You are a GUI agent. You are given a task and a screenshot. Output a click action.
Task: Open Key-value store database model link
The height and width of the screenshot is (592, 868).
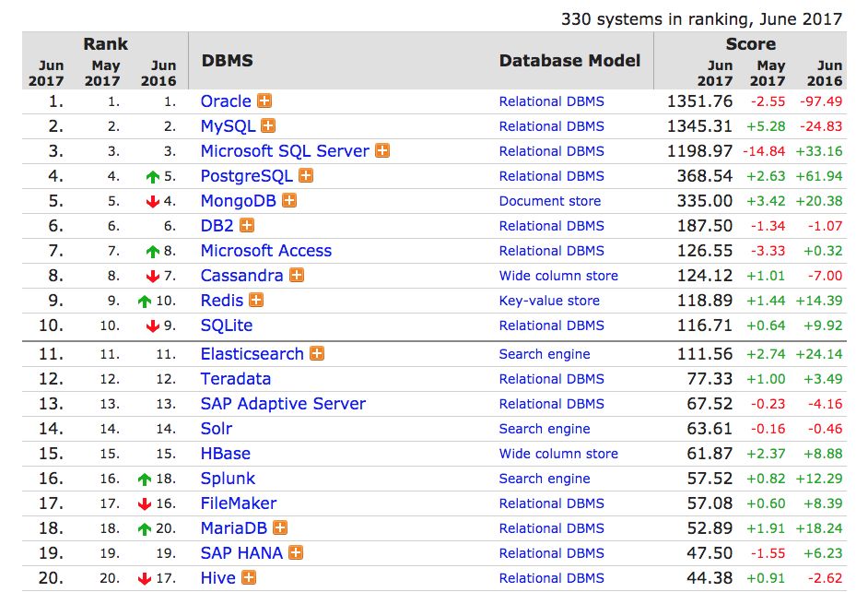click(x=549, y=301)
